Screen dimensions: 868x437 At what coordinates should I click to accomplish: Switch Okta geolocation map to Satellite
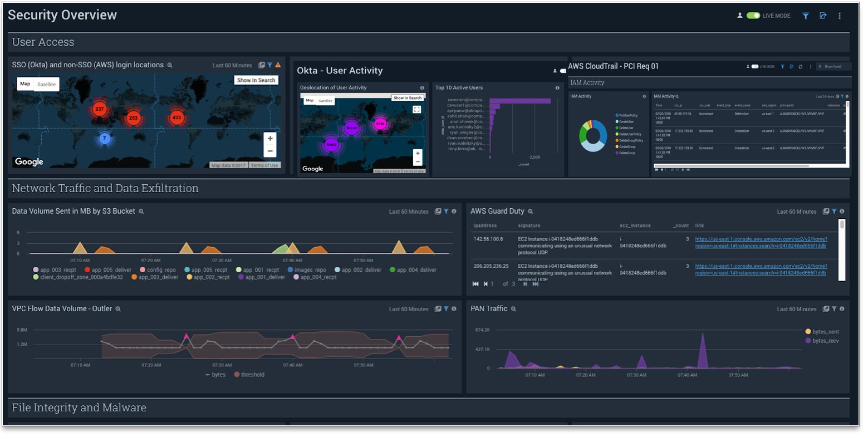pyautogui.click(x=326, y=101)
